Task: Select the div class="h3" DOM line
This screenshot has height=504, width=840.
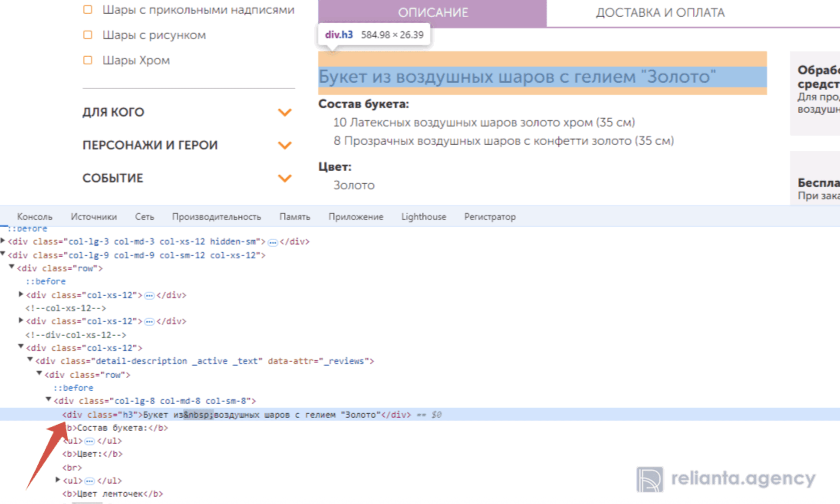Action: pos(230,415)
